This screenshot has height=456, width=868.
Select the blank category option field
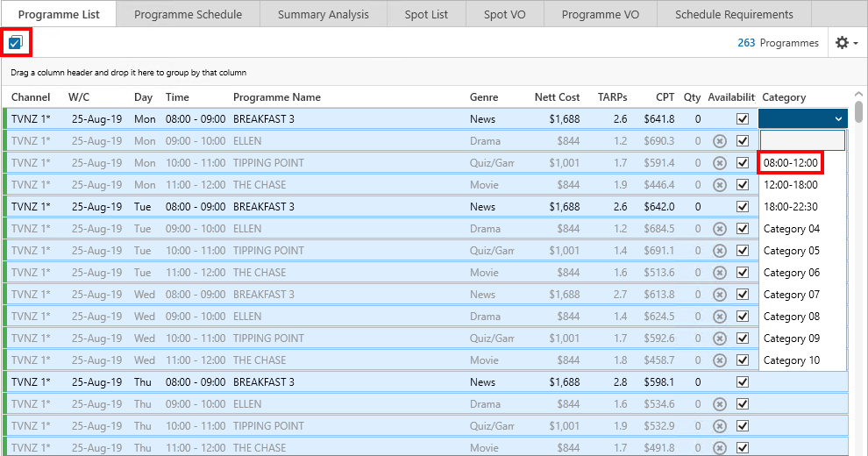(x=802, y=140)
